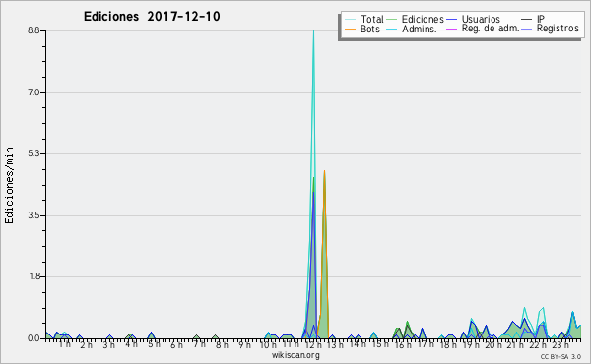Click the '13 h' x-axis label
This screenshot has height=364, width=591.
coord(335,345)
